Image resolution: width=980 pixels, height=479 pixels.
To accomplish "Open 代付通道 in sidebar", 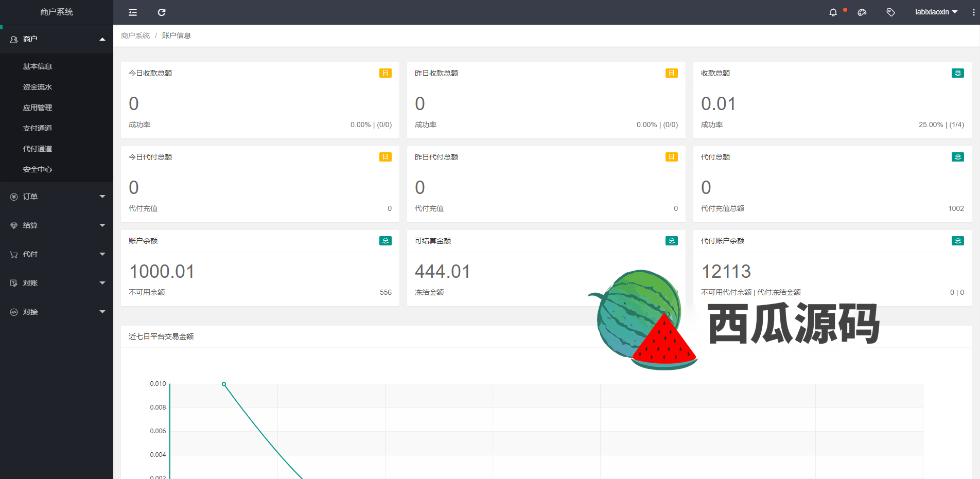I will point(38,149).
